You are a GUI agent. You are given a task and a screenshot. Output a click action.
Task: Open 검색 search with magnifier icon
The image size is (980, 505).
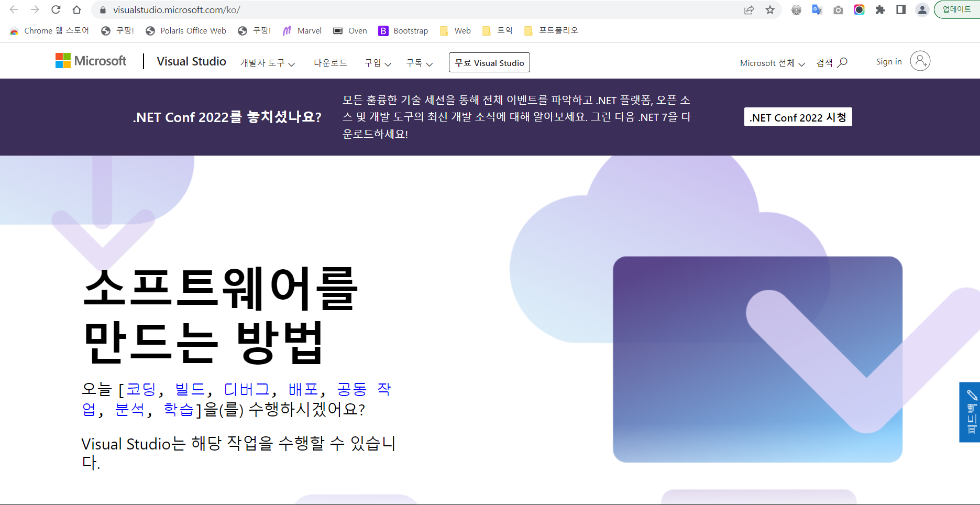coord(832,63)
